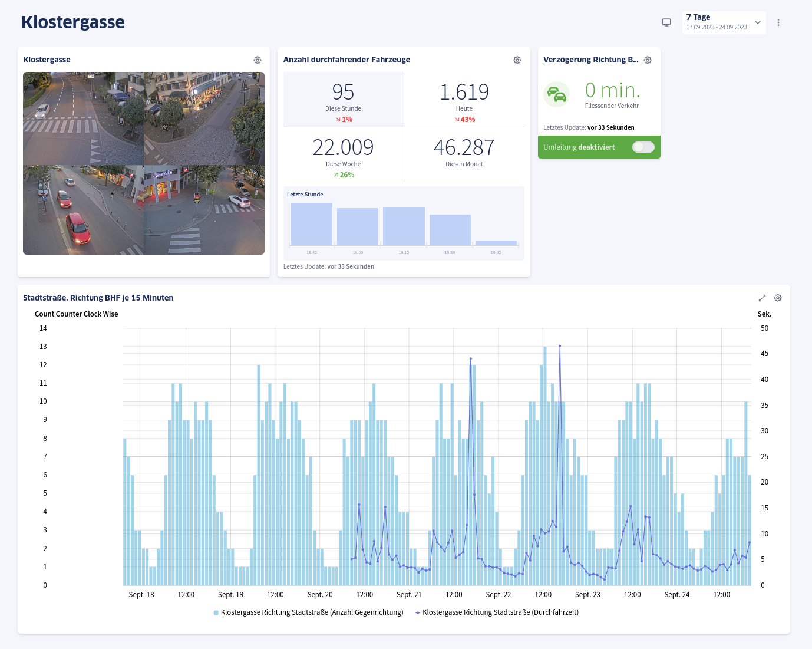
Task: Hide the Durchfahrzeit line via its legend entry
Action: pyautogui.click(x=497, y=612)
